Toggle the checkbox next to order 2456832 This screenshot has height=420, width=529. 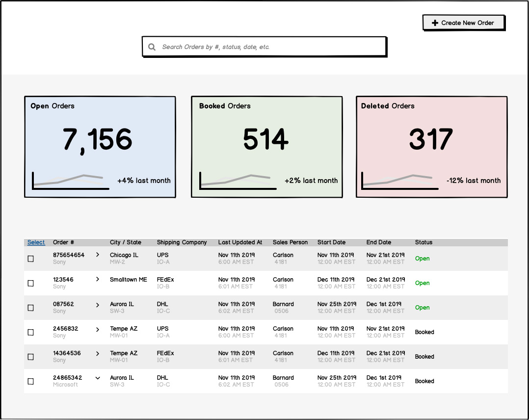31,332
